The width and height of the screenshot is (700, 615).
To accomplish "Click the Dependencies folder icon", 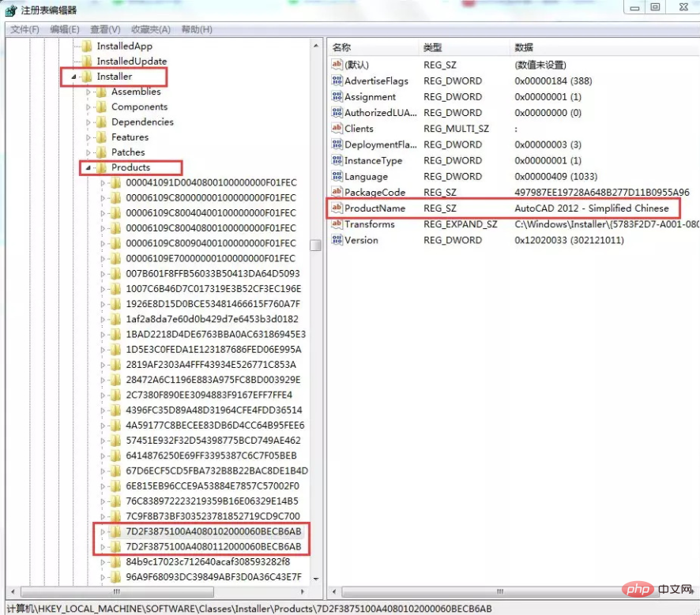I will (101, 122).
